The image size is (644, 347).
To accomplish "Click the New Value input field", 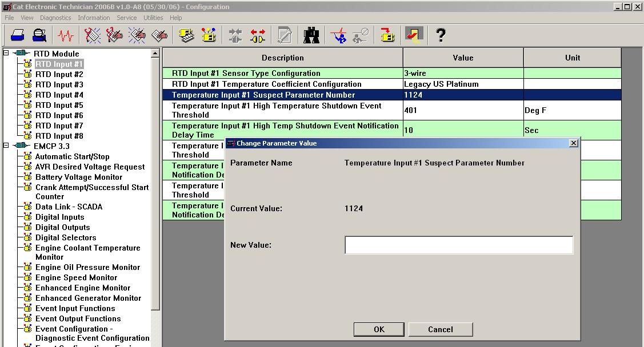I will coord(459,245).
